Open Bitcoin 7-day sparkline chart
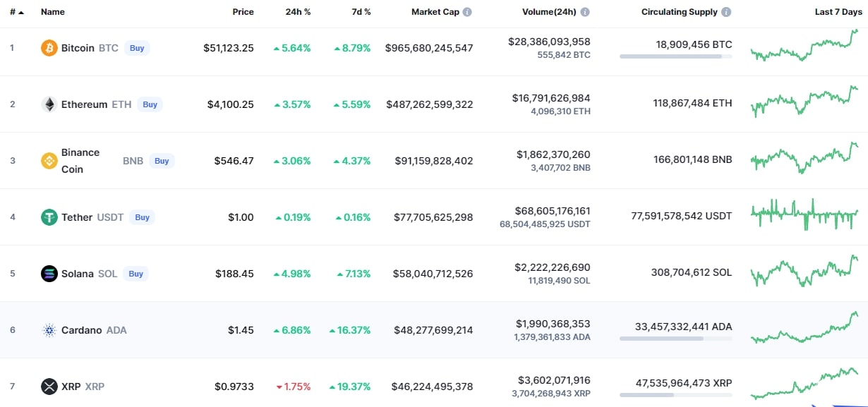This screenshot has height=407, width=868. [804, 46]
